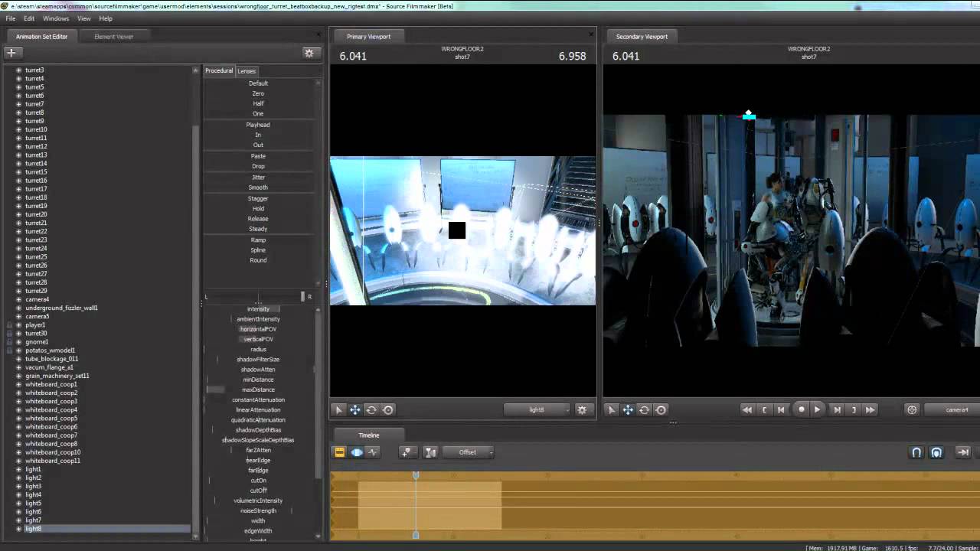Activate the move manipulator in Primary Viewport
The width and height of the screenshot is (980, 551).
[x=355, y=410]
